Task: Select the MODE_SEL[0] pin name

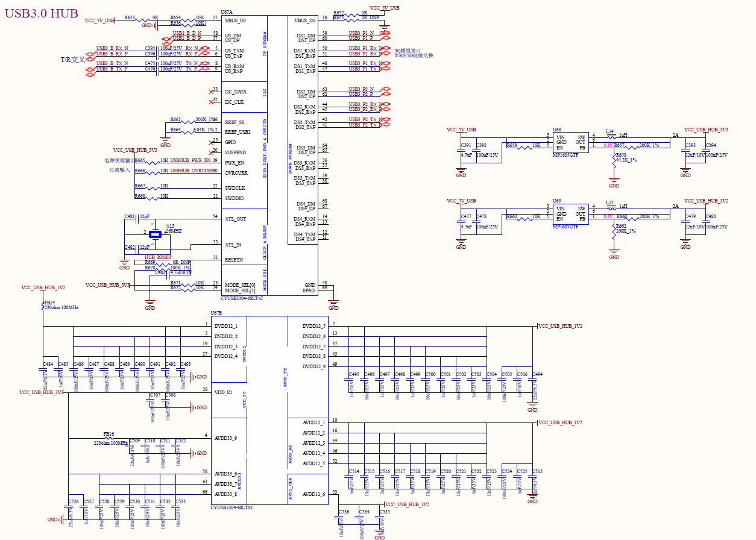Action: coord(240,284)
